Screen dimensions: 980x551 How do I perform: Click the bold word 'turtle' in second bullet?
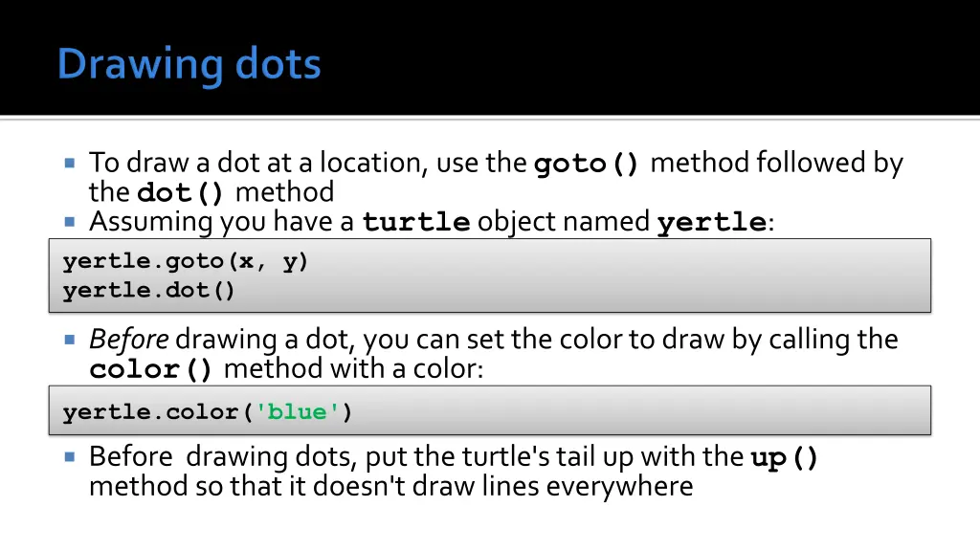tap(415, 222)
